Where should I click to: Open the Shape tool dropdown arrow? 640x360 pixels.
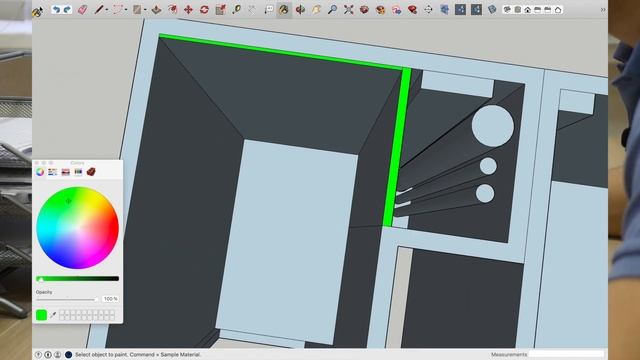pyautogui.click(x=145, y=10)
